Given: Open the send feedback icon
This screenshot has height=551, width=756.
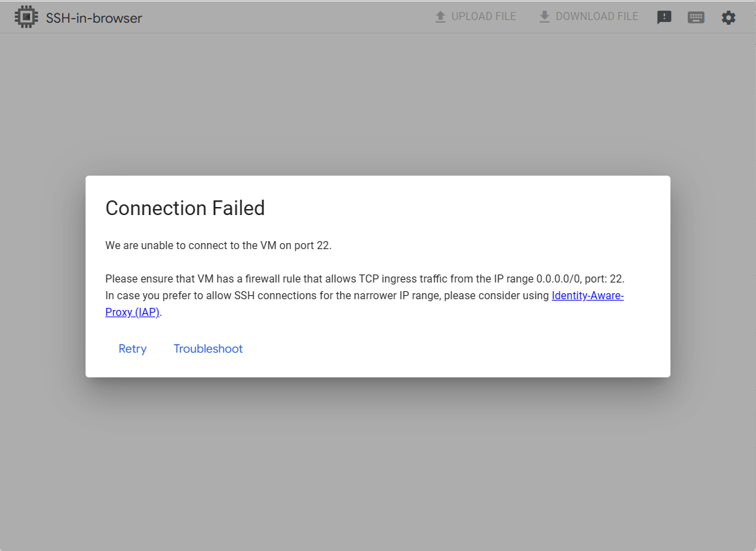Looking at the screenshot, I should (664, 17).
